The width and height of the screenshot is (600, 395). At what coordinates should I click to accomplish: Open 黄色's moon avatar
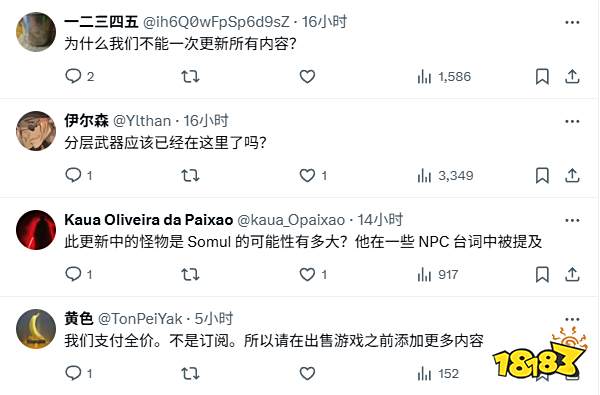pyautogui.click(x=36, y=329)
